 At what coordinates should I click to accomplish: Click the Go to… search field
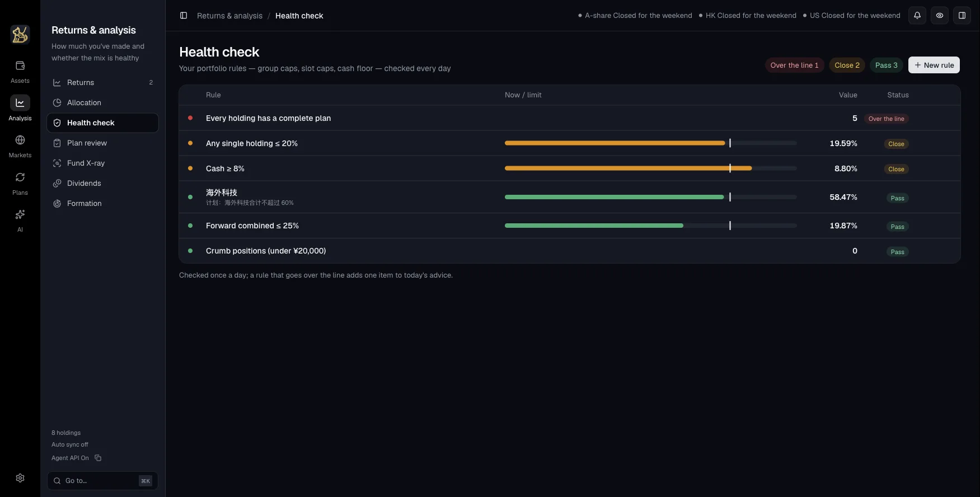click(103, 481)
